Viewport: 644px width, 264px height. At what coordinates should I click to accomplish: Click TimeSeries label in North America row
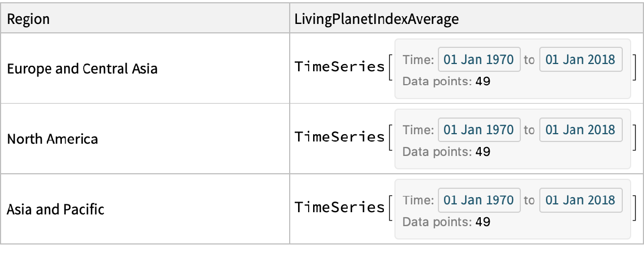[x=339, y=137]
